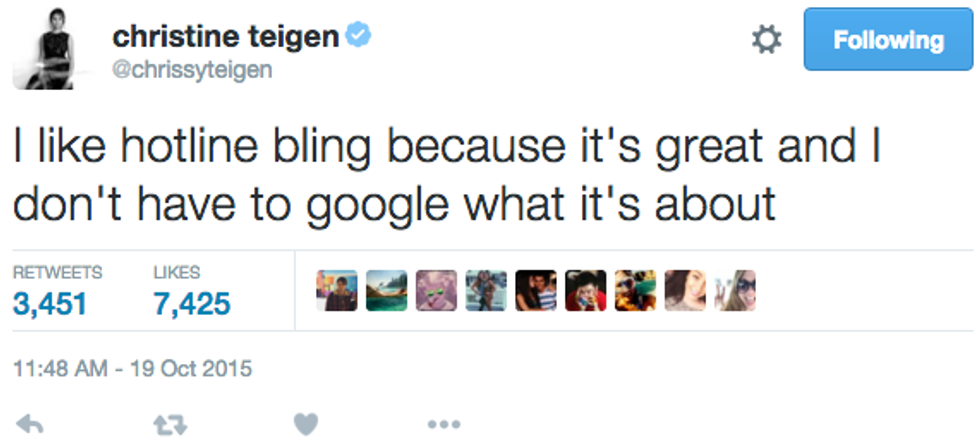Click the blue verified badge
The image size is (980, 441).
pyautogui.click(x=359, y=37)
